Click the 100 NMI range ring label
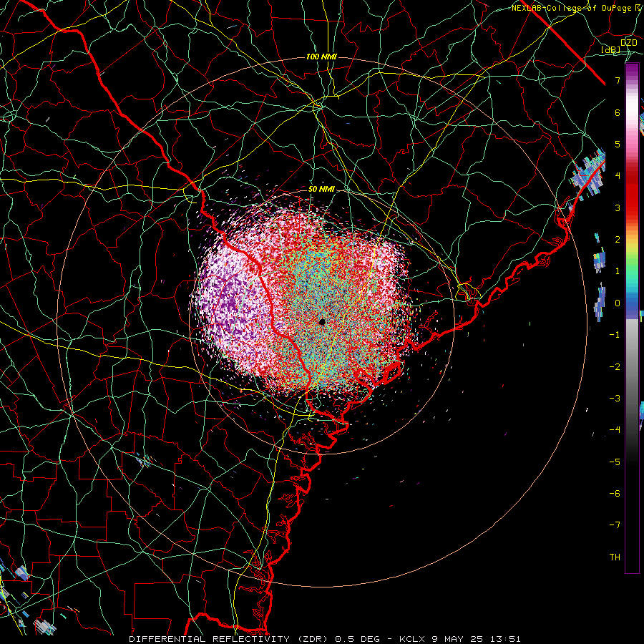The height and width of the screenshot is (644, 644). pyautogui.click(x=321, y=57)
